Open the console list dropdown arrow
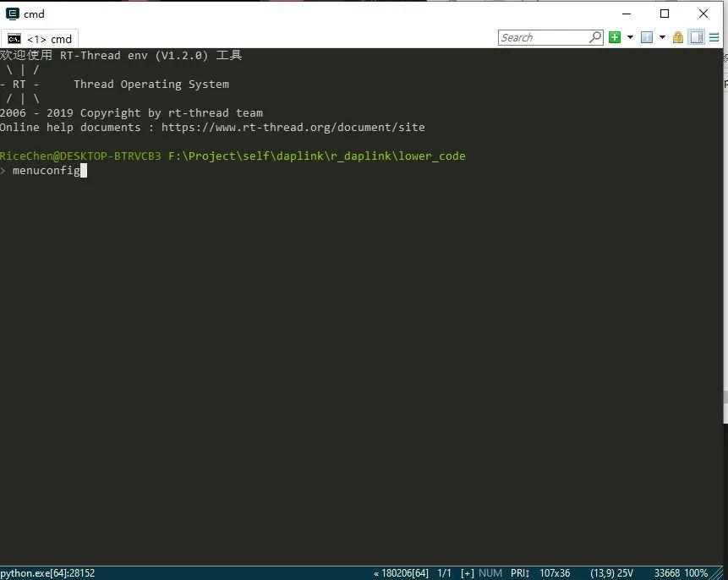 coord(663,37)
